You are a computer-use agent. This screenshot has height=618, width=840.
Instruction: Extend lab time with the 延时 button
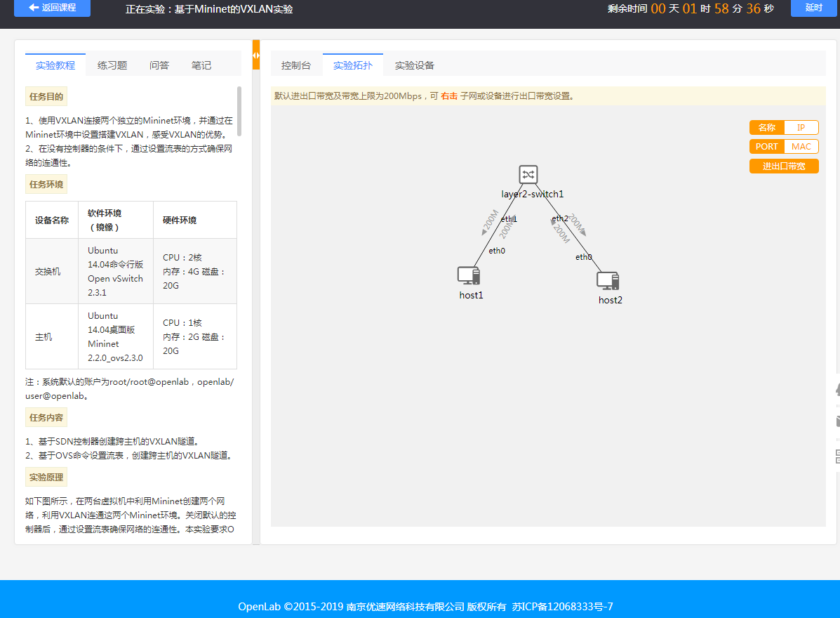click(x=814, y=8)
